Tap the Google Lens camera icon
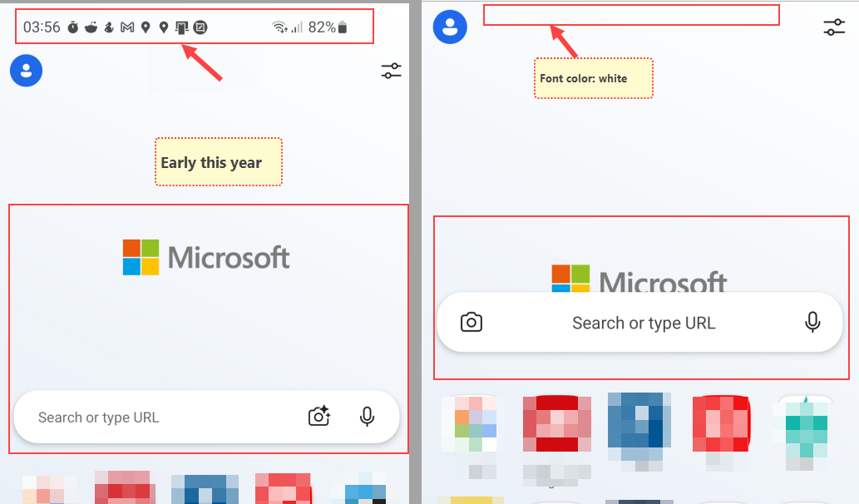The image size is (859, 504). [318, 418]
